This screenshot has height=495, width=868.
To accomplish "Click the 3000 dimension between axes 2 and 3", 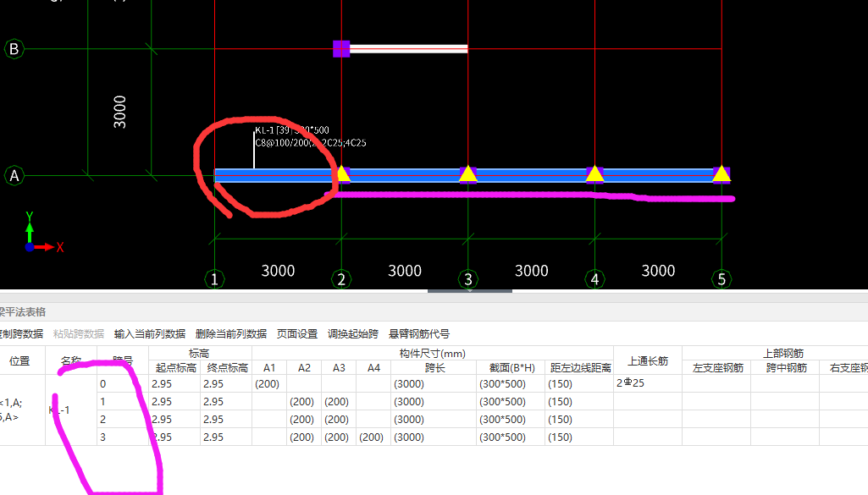I will point(405,271).
